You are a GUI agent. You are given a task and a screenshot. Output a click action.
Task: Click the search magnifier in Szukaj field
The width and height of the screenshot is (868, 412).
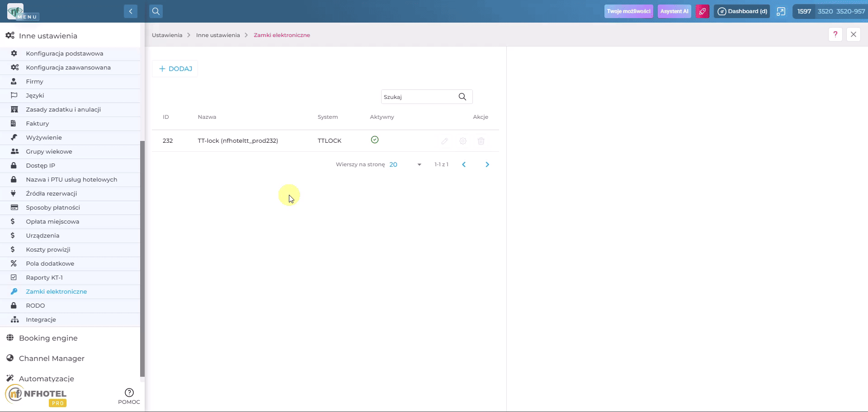point(462,97)
